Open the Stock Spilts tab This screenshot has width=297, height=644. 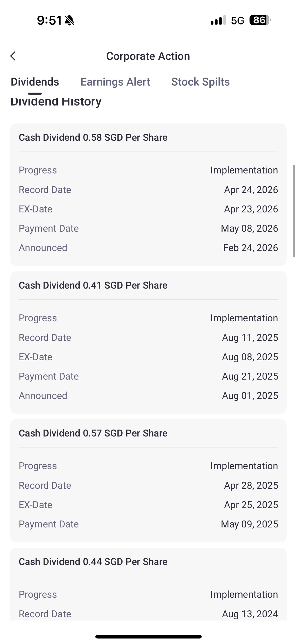click(200, 82)
